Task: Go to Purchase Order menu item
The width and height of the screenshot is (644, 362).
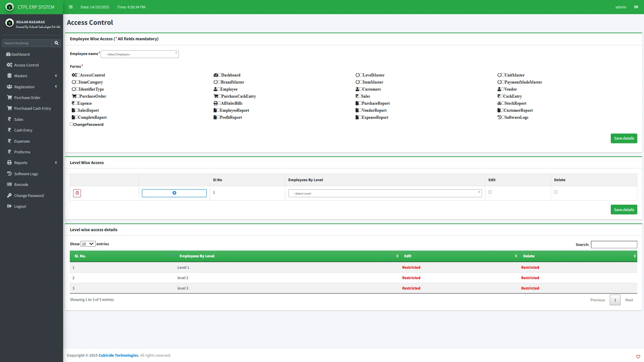Action: click(x=27, y=98)
